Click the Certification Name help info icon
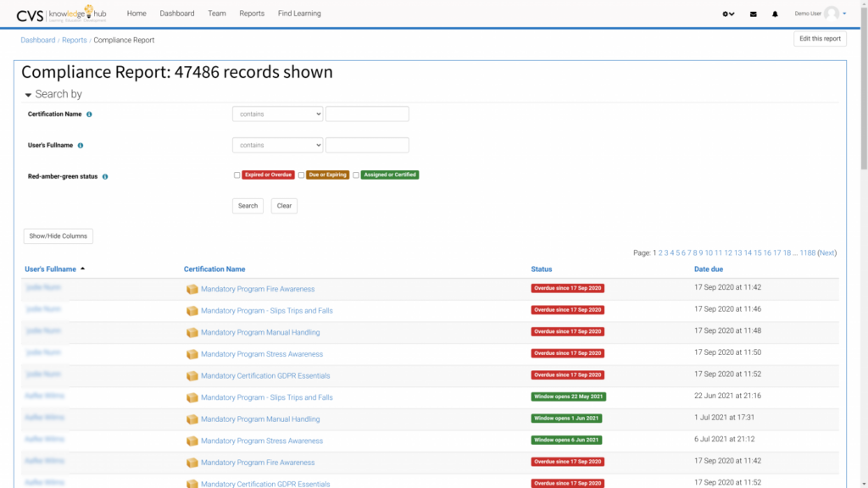 pyautogui.click(x=90, y=114)
